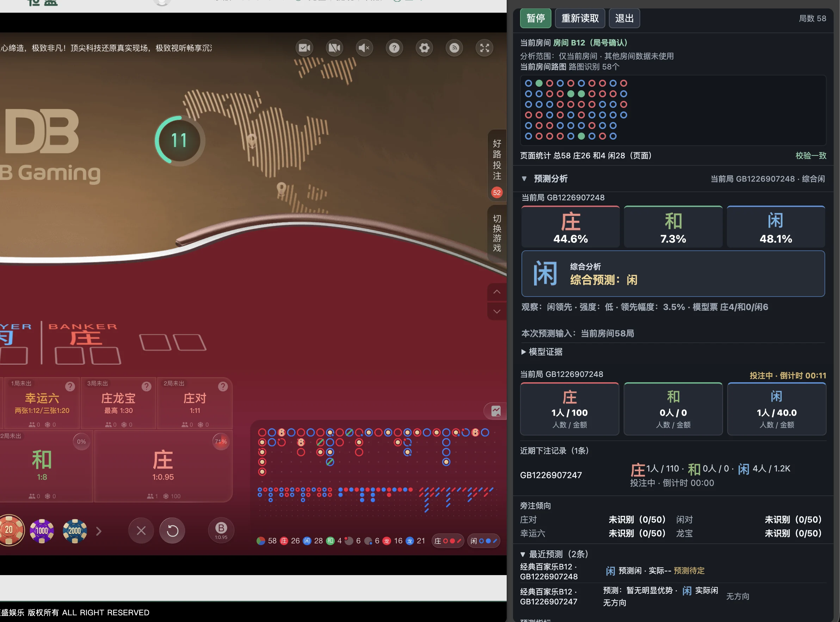The width and height of the screenshot is (840, 622).
Task: Show more chips with the right arrow
Action: coord(99,531)
